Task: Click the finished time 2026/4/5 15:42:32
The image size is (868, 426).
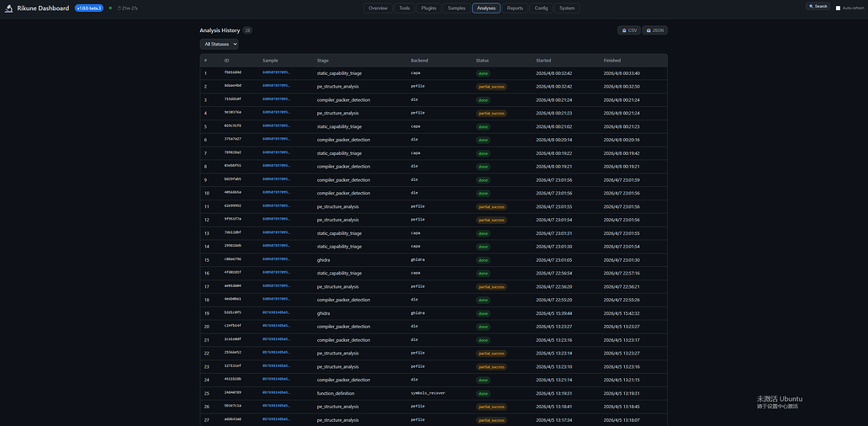Action: click(622, 313)
